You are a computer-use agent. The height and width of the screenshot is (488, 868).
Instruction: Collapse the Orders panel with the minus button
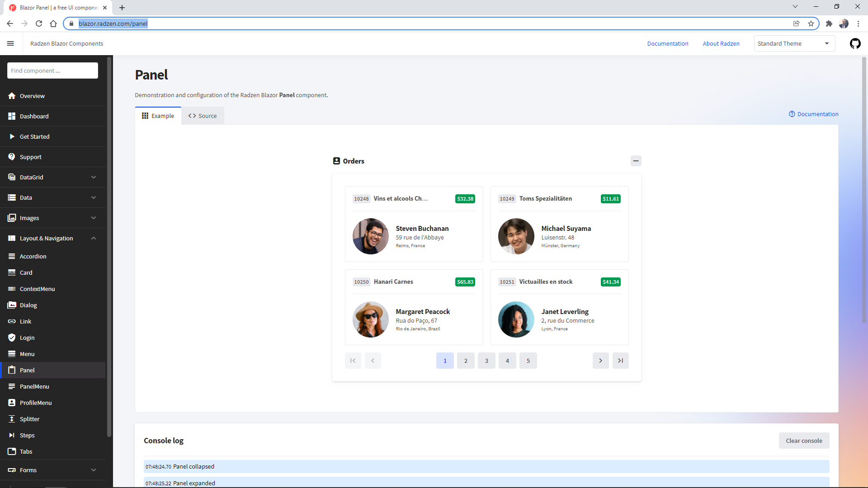pos(636,161)
